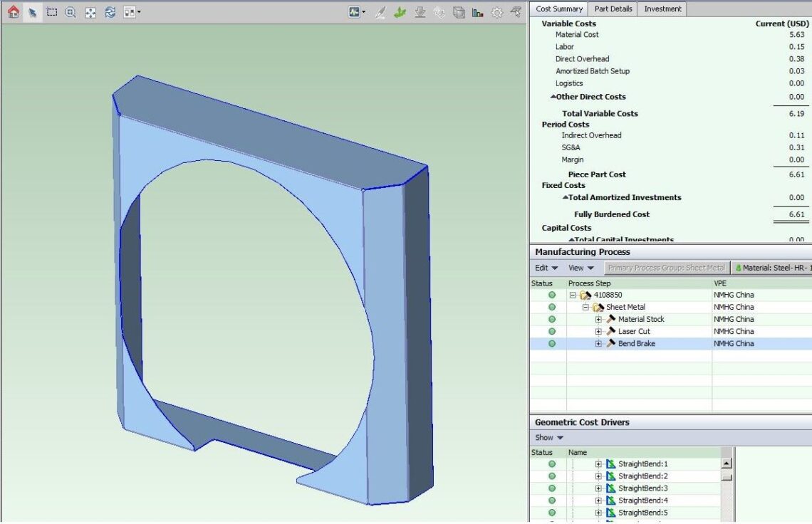Select the pointer selection tool
The image size is (812, 524).
[31, 12]
